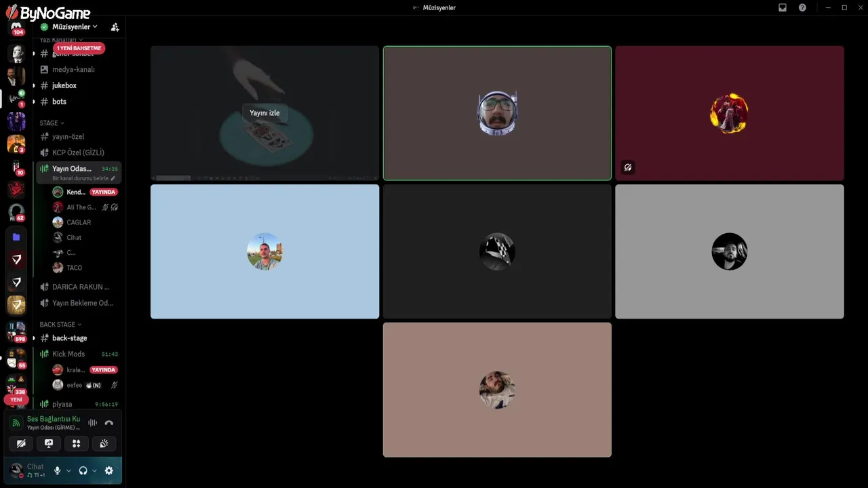Disconnect from voice with the hang-up icon

tap(108, 423)
